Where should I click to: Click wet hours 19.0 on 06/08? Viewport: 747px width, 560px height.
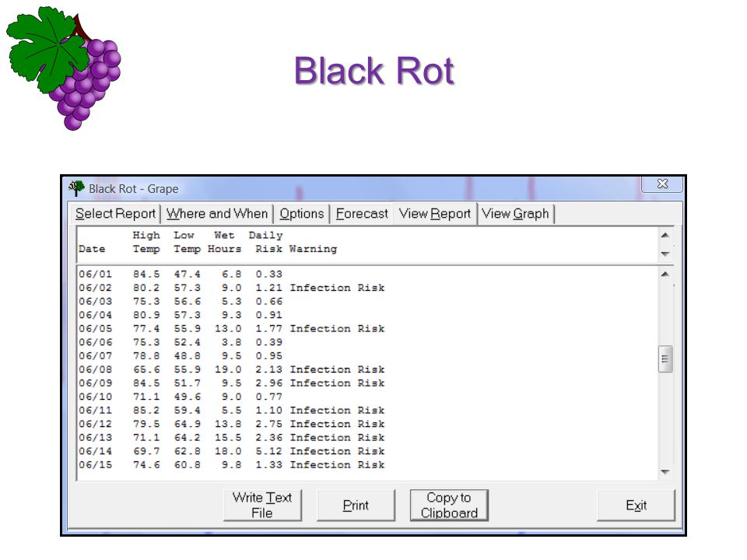tap(228, 369)
